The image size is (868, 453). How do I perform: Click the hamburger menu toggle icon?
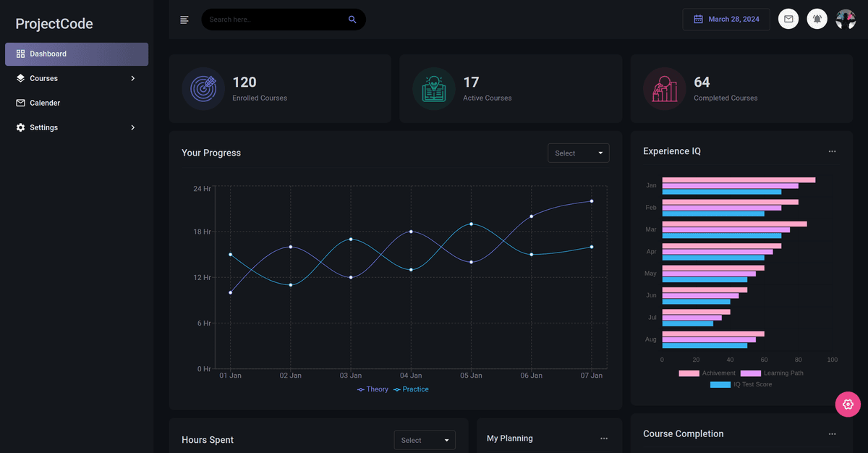click(x=184, y=20)
